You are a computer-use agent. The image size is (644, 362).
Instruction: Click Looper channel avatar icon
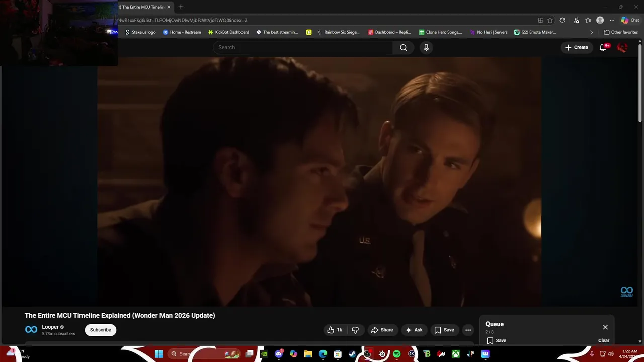(x=31, y=330)
